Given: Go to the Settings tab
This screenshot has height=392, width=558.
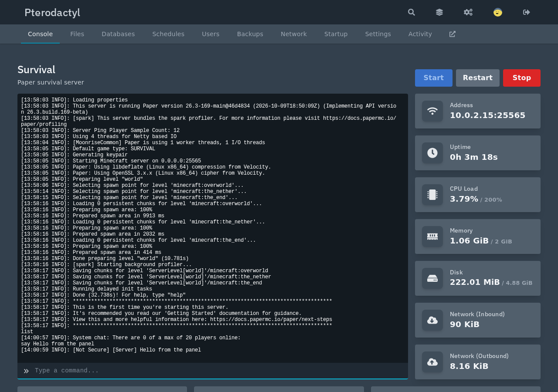Looking at the screenshot, I should coord(378,34).
